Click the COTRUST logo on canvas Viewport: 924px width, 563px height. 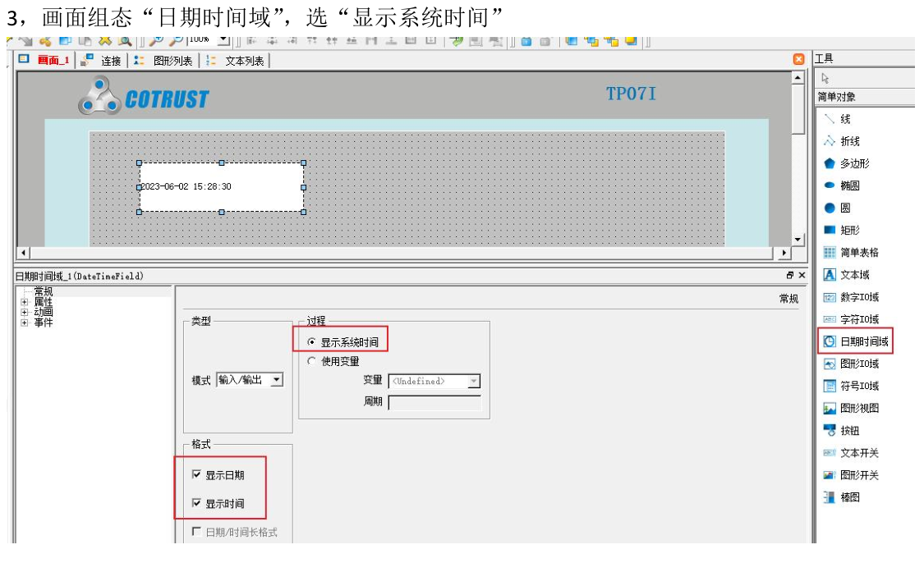(143, 96)
